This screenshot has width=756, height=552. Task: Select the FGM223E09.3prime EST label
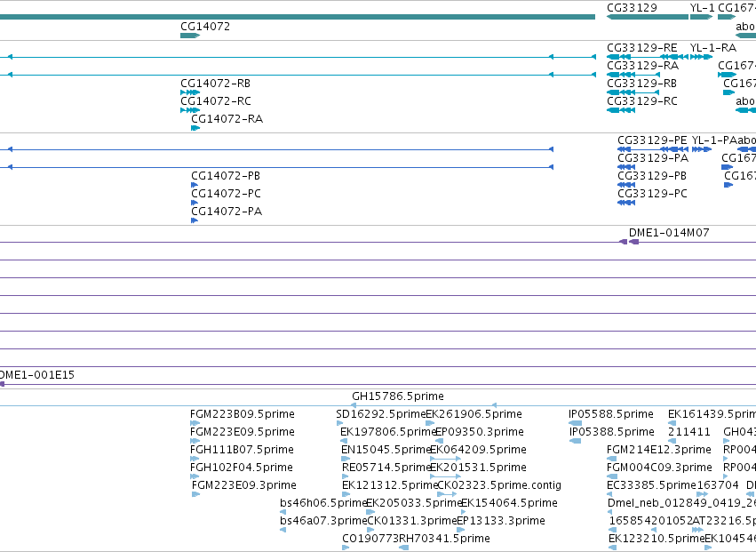pyautogui.click(x=244, y=485)
